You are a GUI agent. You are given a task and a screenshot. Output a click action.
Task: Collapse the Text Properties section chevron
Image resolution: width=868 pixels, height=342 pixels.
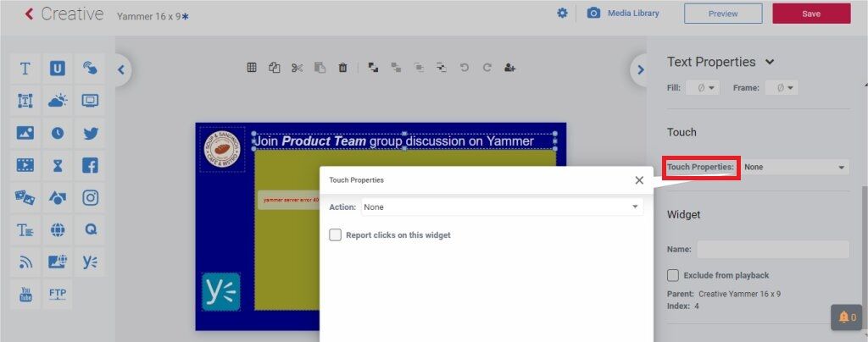tap(770, 62)
